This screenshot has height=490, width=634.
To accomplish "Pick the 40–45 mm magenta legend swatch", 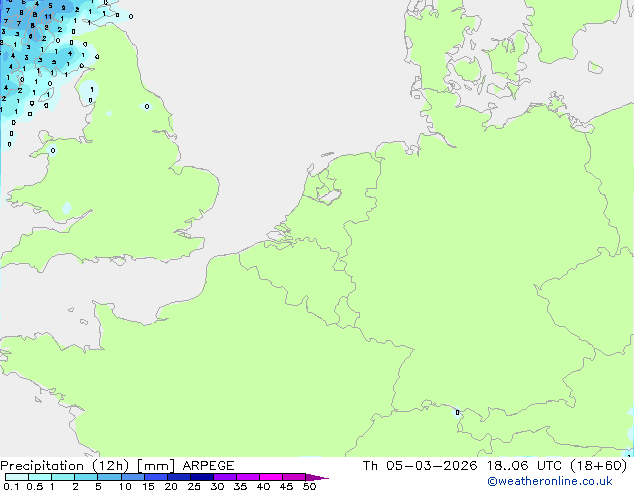I will (x=271, y=477).
